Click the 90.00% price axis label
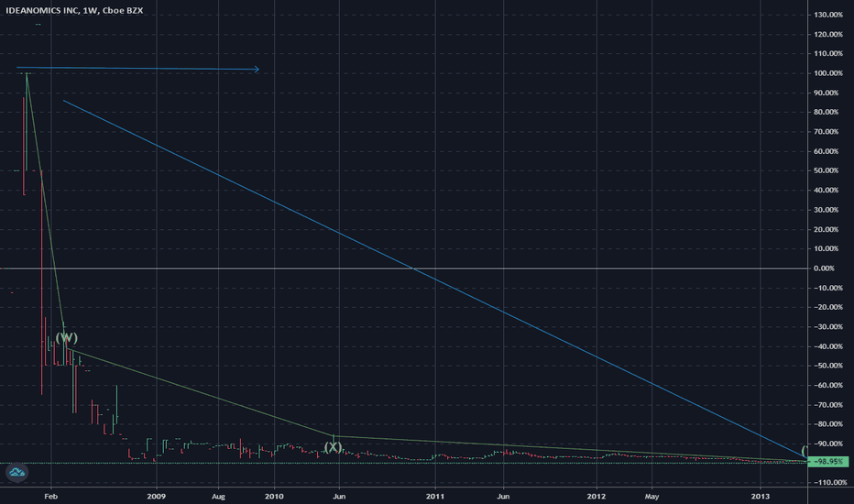This screenshot has height=504, width=854. coord(827,93)
